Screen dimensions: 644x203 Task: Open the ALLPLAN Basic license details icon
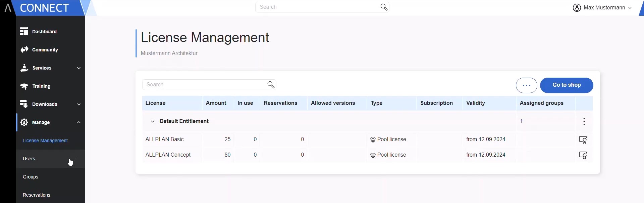point(583,140)
